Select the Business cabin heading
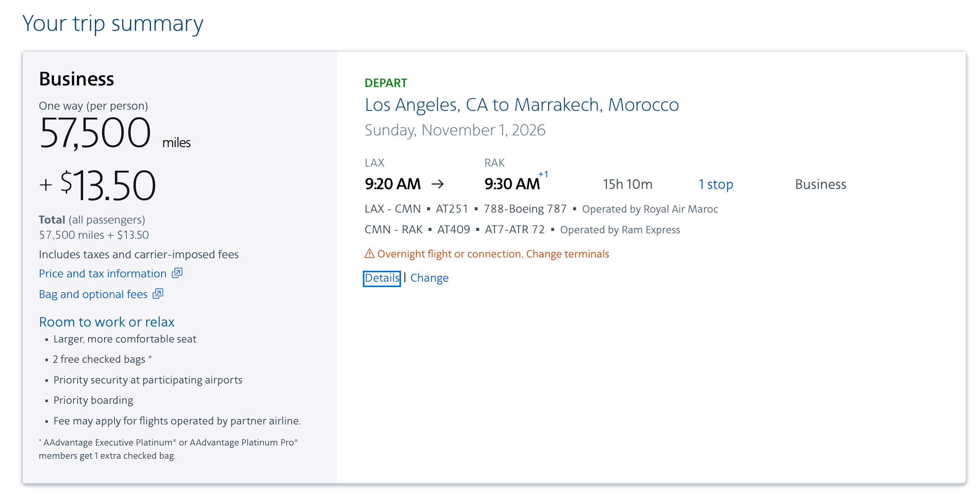 [76, 78]
